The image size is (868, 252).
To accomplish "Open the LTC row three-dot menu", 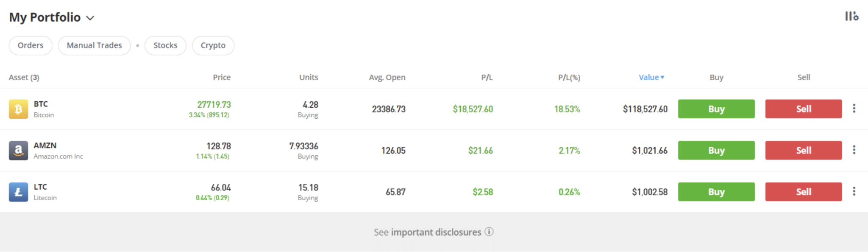I will pos(854,191).
